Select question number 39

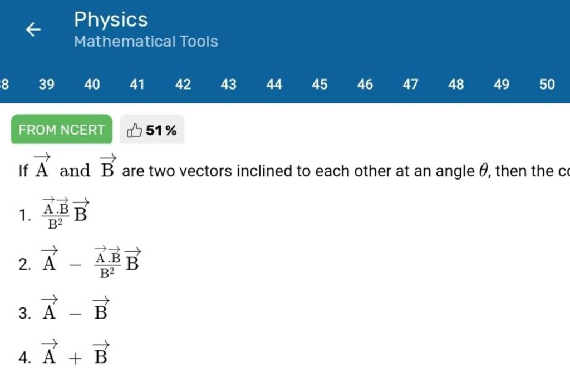[46, 85]
